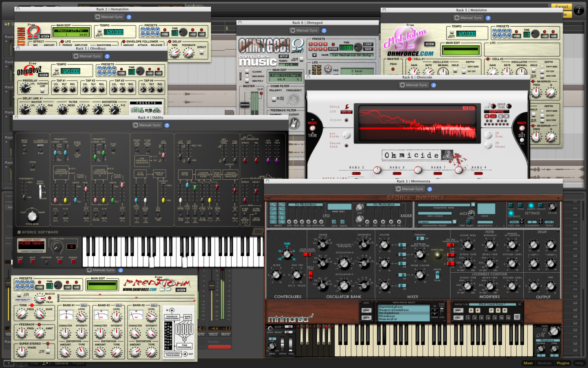Open the Help question-mark icon on Ohmygod rack

click(x=324, y=30)
